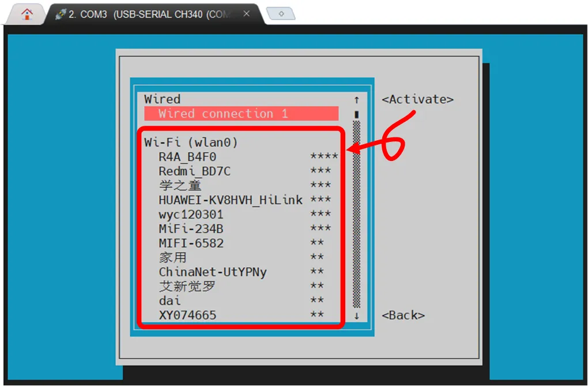The width and height of the screenshot is (588, 386).
Task: Click the list scrollbar track
Action: click(357, 214)
